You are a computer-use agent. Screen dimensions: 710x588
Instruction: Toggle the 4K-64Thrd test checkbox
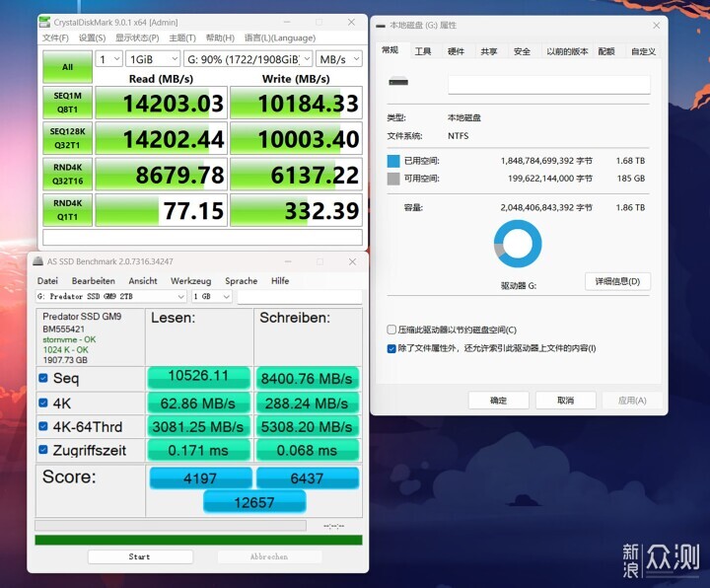[x=43, y=426]
